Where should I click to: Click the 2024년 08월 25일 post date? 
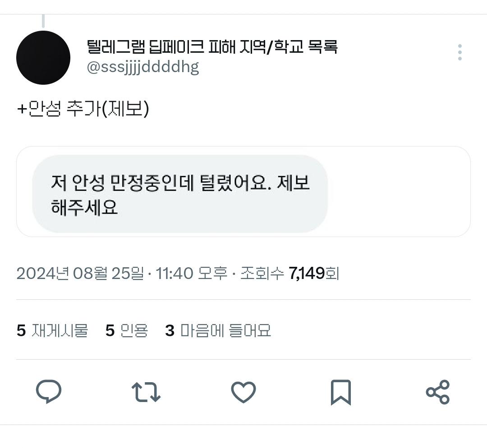[x=80, y=273]
